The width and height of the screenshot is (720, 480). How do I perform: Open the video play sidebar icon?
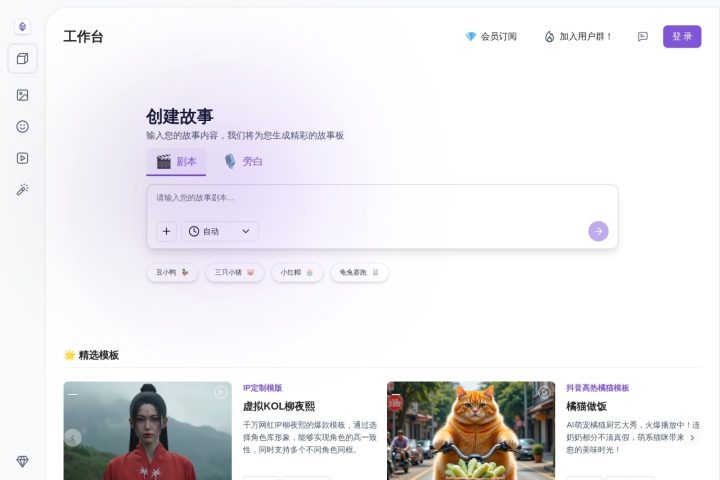click(22, 158)
